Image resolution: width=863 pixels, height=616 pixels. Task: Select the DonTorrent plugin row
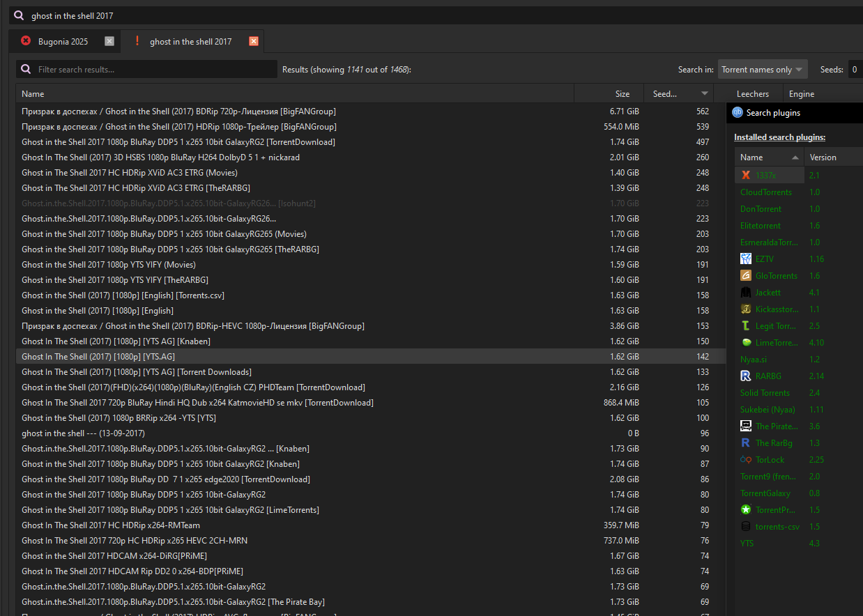[799, 209]
